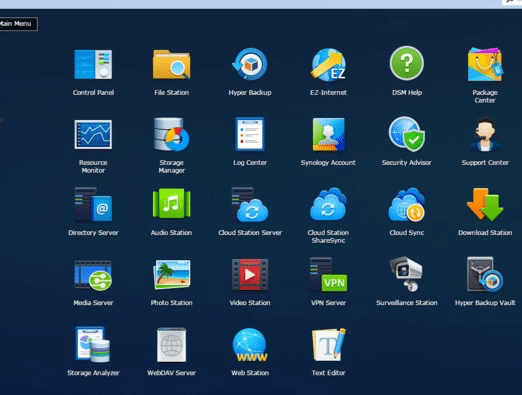The height and width of the screenshot is (395, 522).
Task: Open Hyper Backup
Action: click(250, 64)
